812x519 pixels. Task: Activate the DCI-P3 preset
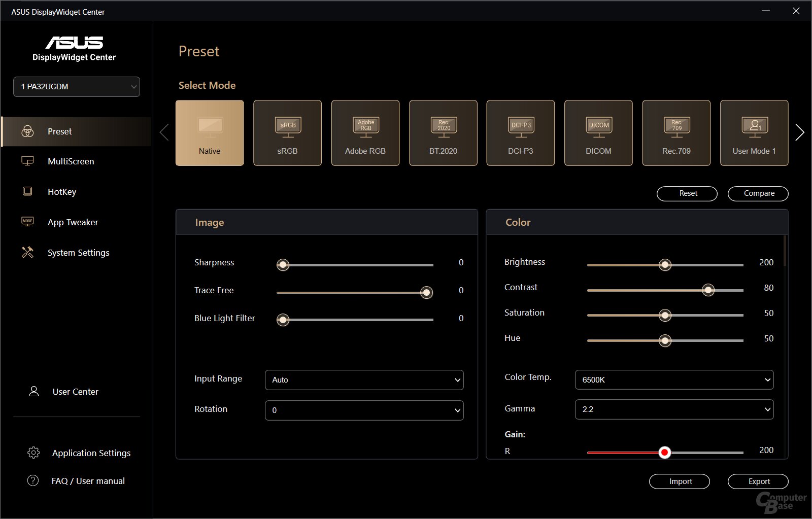(x=520, y=133)
